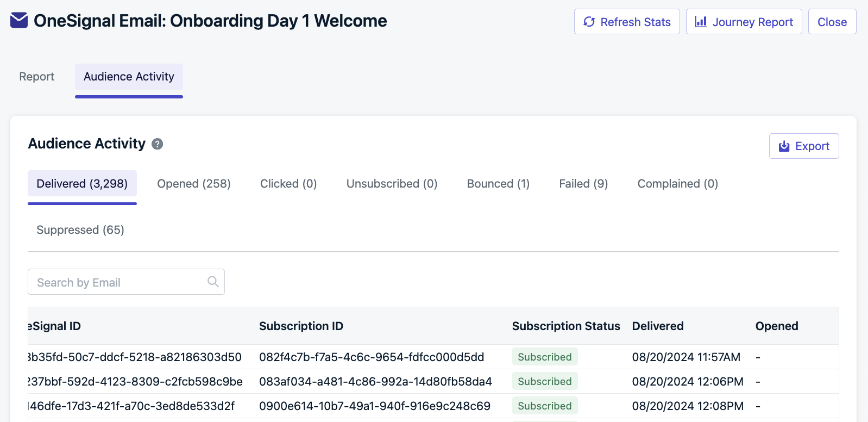The width and height of the screenshot is (868, 422).
Task: Click the OneSignal ID column header
Action: [54, 326]
